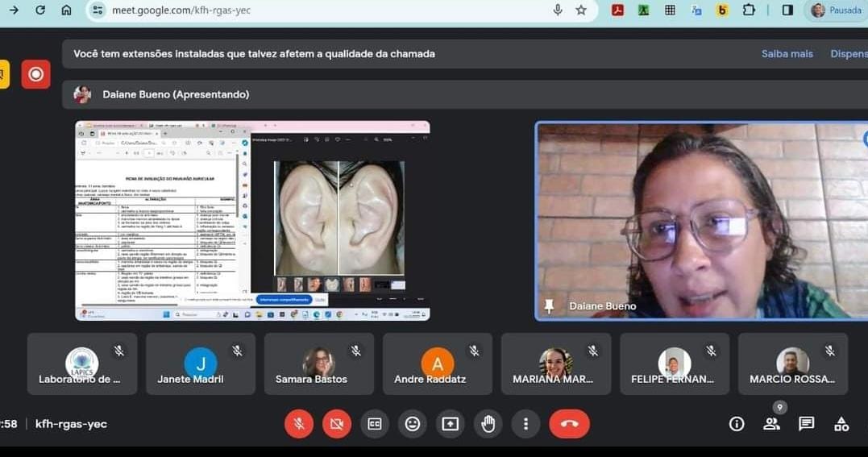Click the red recording indicator icon
The image size is (868, 457).
[35, 74]
